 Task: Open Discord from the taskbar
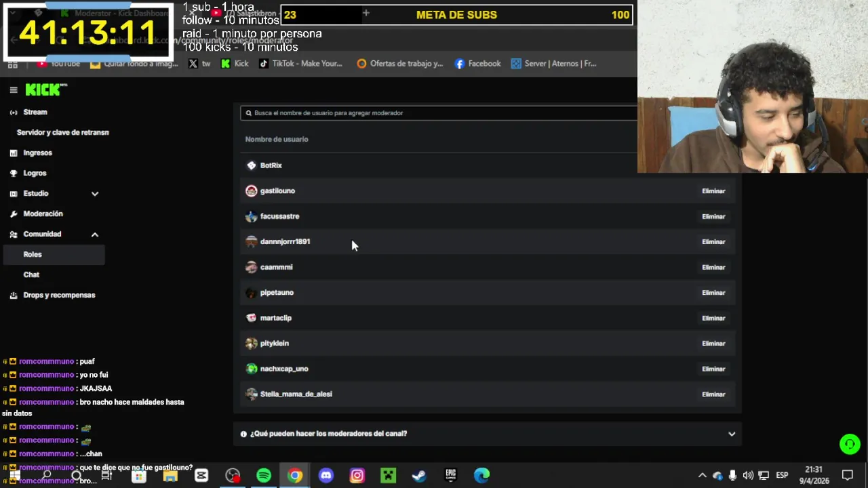click(326, 476)
